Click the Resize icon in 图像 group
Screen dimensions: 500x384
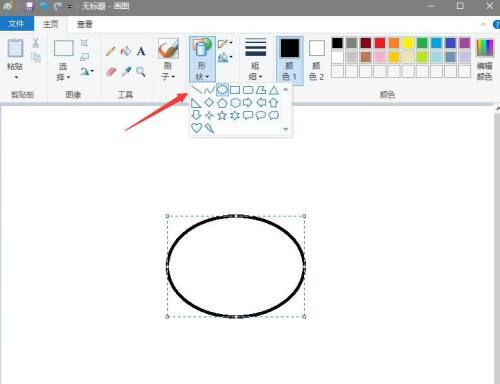(84, 57)
